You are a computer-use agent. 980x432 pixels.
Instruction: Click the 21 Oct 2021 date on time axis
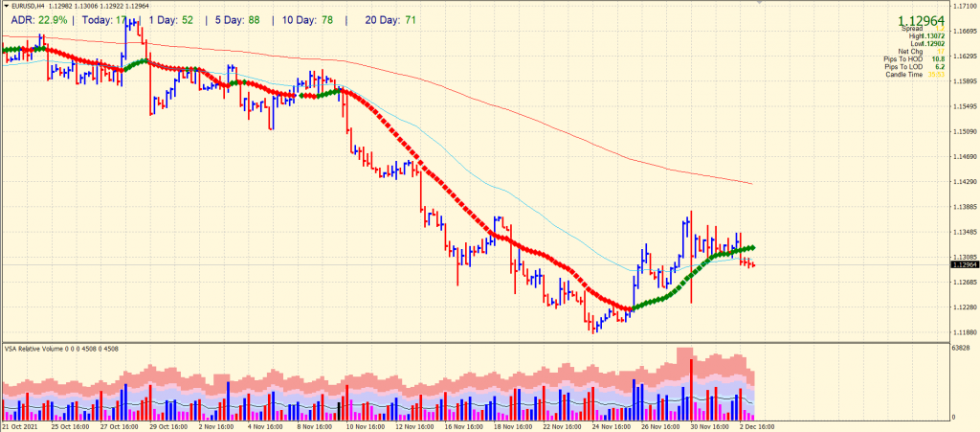pyautogui.click(x=21, y=426)
